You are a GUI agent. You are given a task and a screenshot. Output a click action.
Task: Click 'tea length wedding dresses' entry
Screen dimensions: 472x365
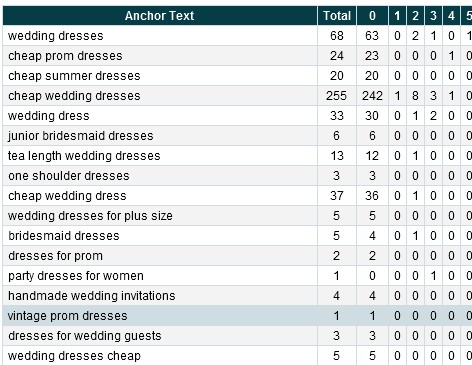pos(84,156)
